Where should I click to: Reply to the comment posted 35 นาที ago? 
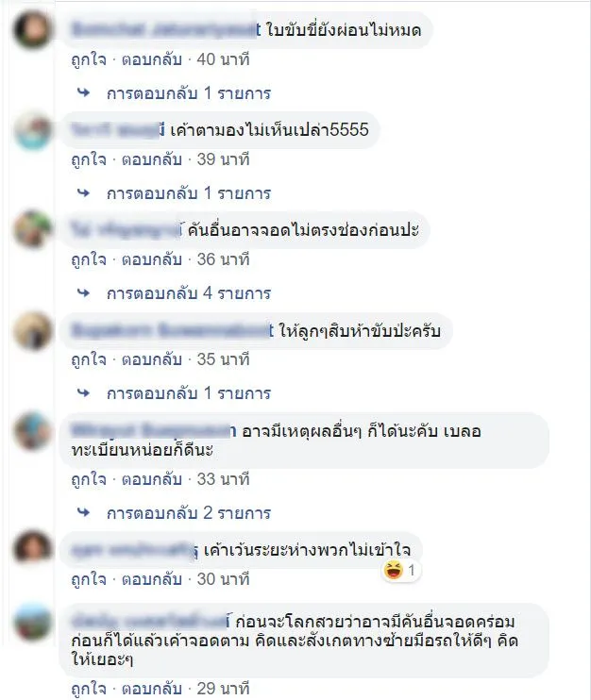point(152,359)
